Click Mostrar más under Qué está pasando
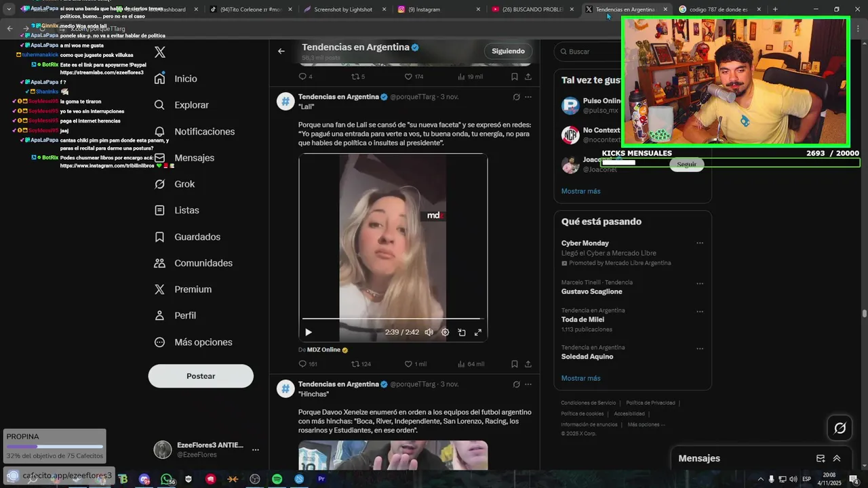This screenshot has height=488, width=868. [580, 378]
